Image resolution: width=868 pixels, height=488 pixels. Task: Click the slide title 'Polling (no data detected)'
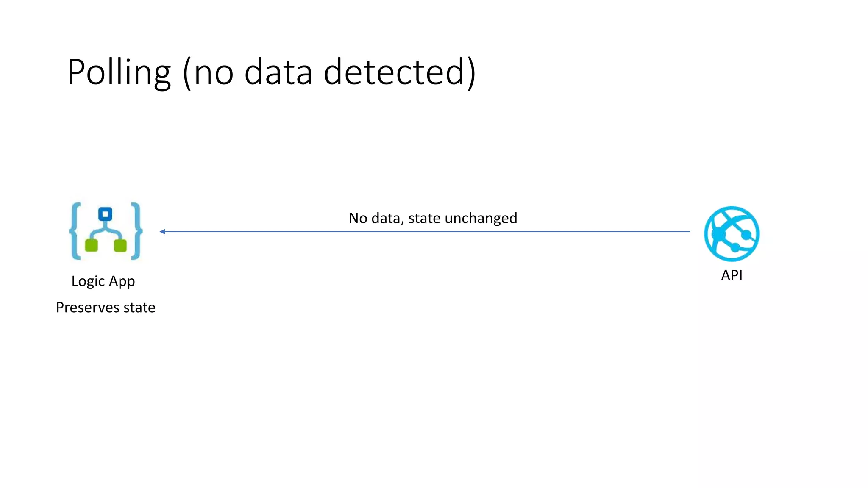271,72
